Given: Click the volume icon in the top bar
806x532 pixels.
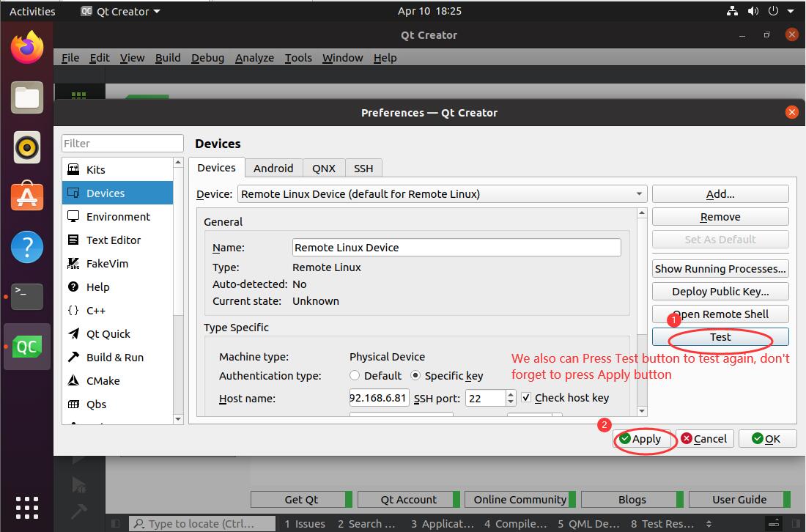Looking at the screenshot, I should [x=753, y=11].
